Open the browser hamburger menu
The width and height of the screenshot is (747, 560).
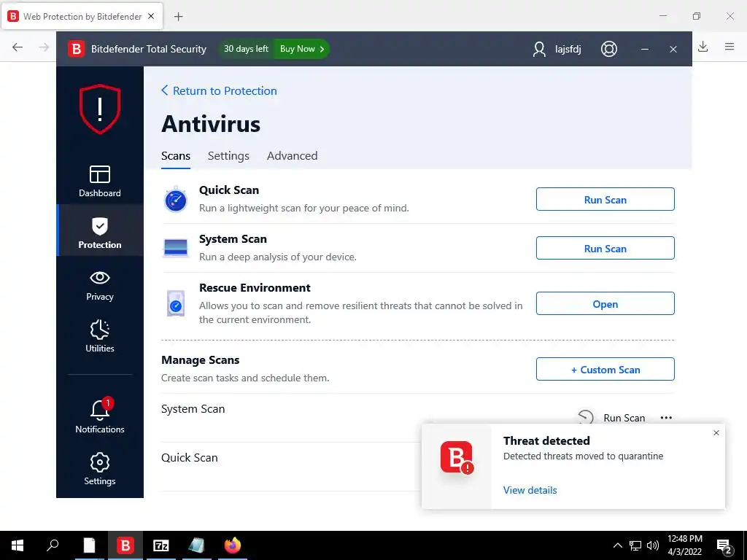(x=729, y=46)
